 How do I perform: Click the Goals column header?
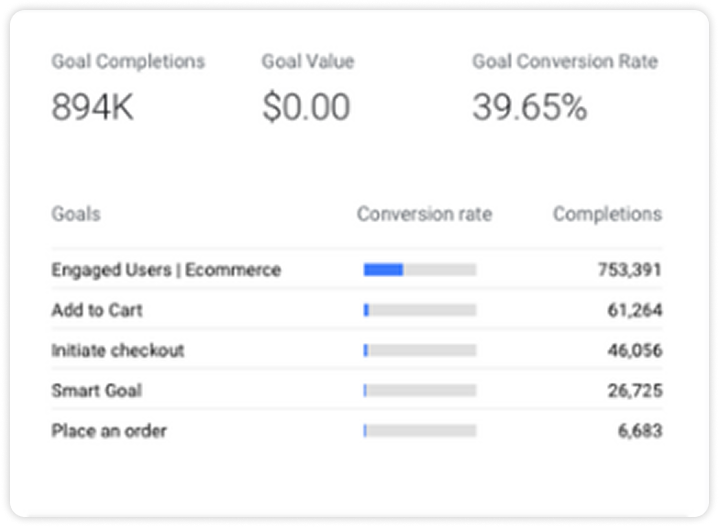[76, 214]
